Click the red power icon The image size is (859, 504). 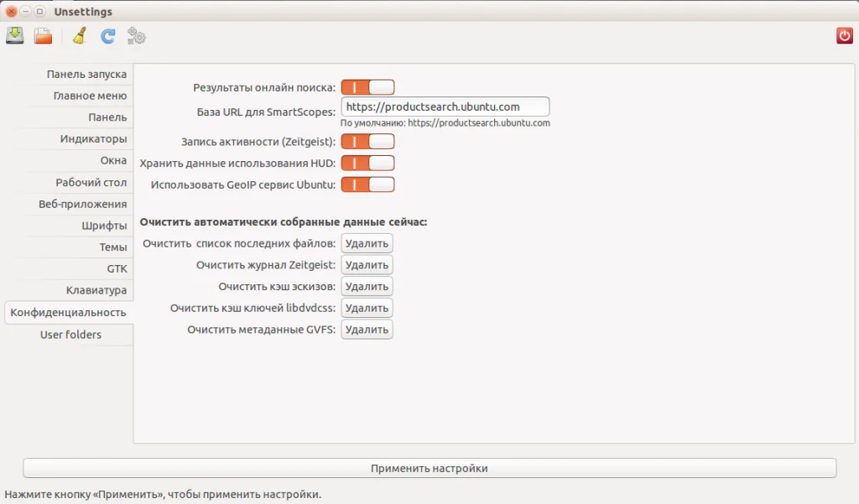[844, 36]
